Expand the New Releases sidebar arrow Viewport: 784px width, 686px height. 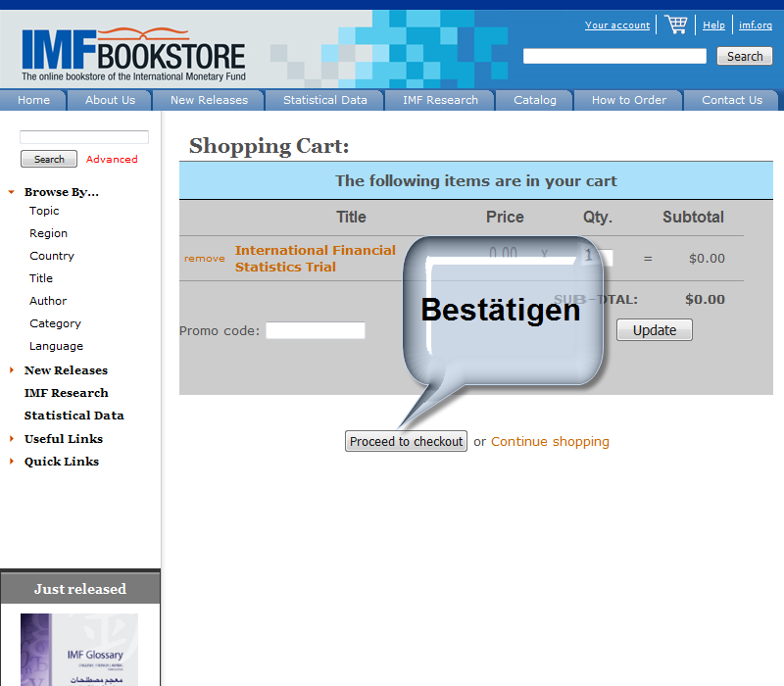pos(12,370)
